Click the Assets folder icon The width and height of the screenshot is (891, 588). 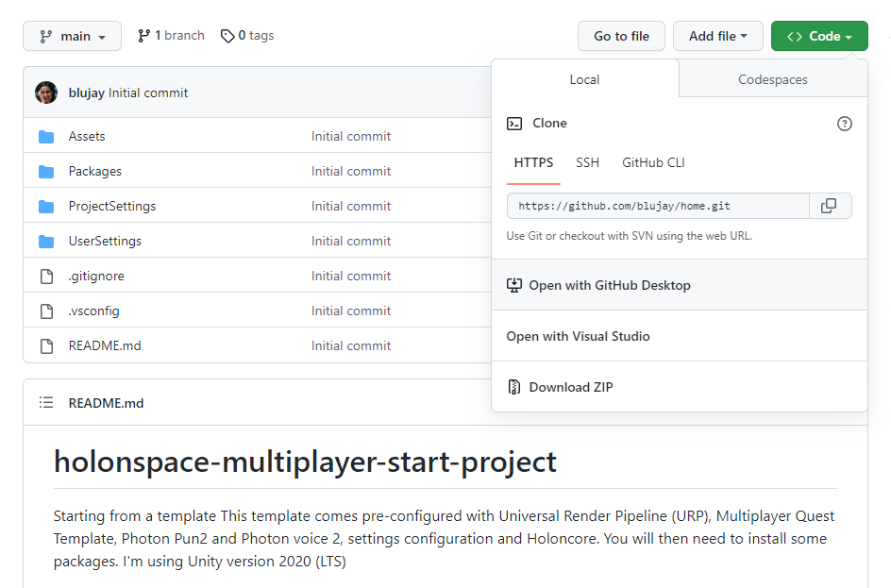(46, 137)
